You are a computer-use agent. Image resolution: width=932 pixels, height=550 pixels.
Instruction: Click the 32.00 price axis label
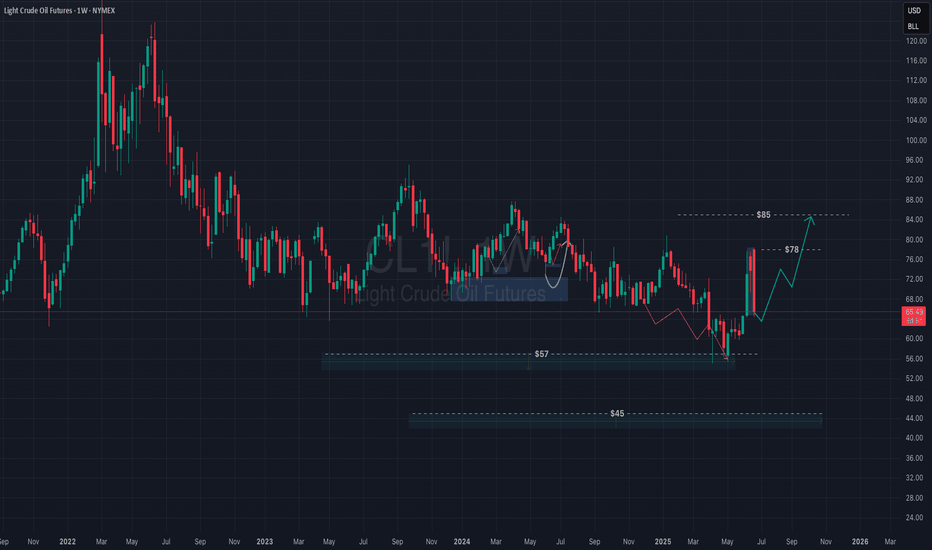(x=916, y=477)
